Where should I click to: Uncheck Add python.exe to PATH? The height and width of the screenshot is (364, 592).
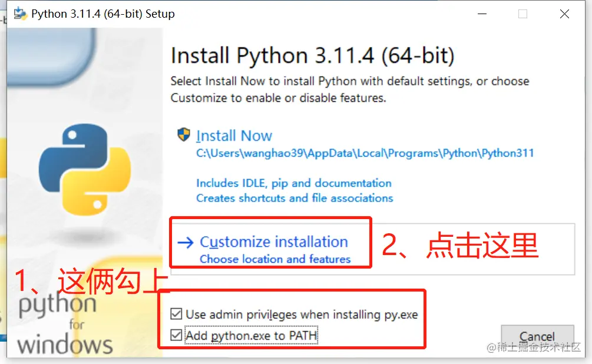(x=176, y=335)
